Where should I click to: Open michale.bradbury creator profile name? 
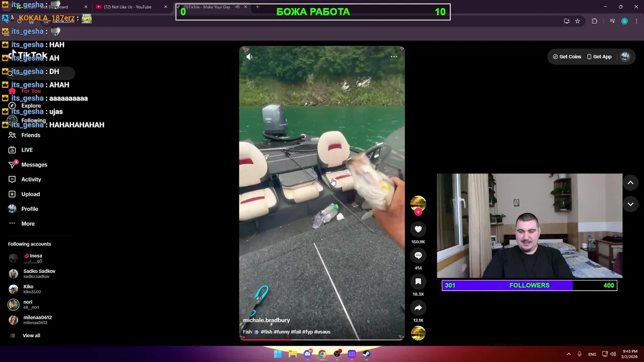[x=266, y=320]
